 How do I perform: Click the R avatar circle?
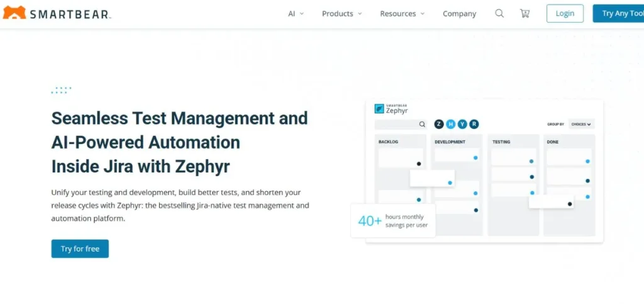click(x=474, y=124)
